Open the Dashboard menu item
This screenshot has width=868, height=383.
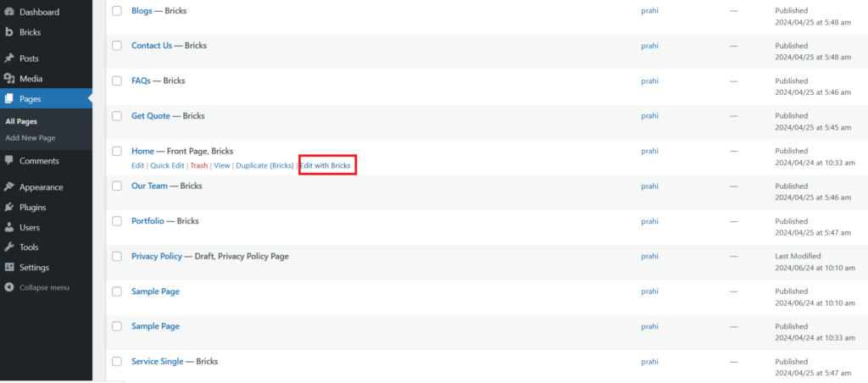point(47,12)
